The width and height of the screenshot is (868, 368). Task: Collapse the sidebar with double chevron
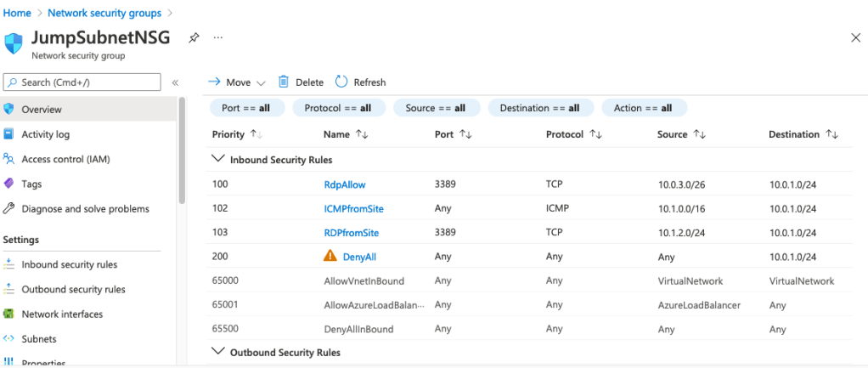(175, 82)
